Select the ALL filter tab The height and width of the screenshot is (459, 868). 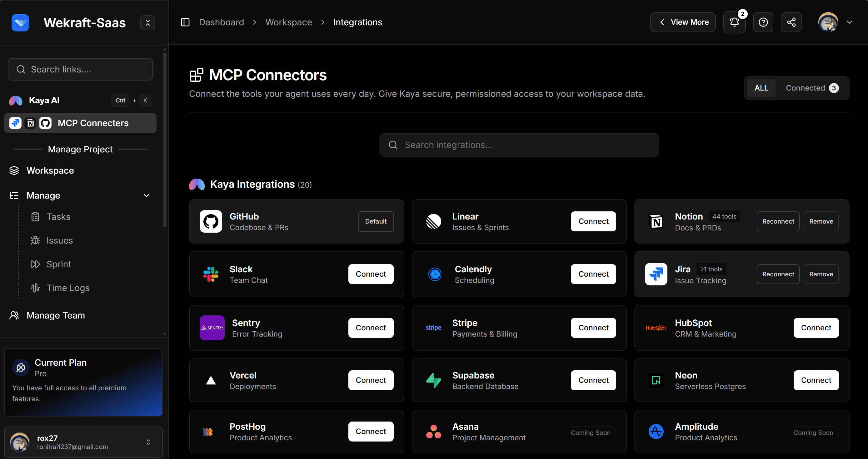[x=761, y=88]
